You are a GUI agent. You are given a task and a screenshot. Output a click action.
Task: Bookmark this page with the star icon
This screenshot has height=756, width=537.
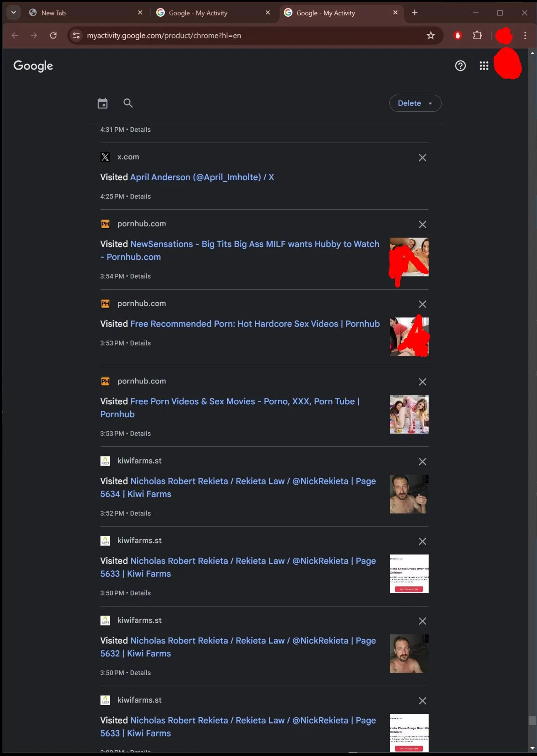coord(431,35)
